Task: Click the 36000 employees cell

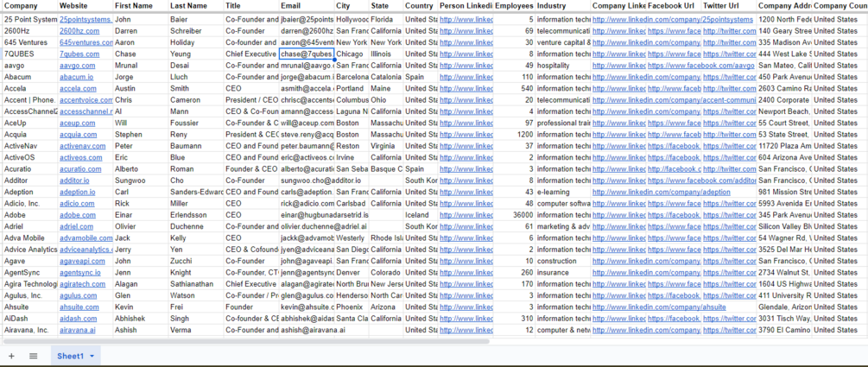Action: [x=514, y=215]
